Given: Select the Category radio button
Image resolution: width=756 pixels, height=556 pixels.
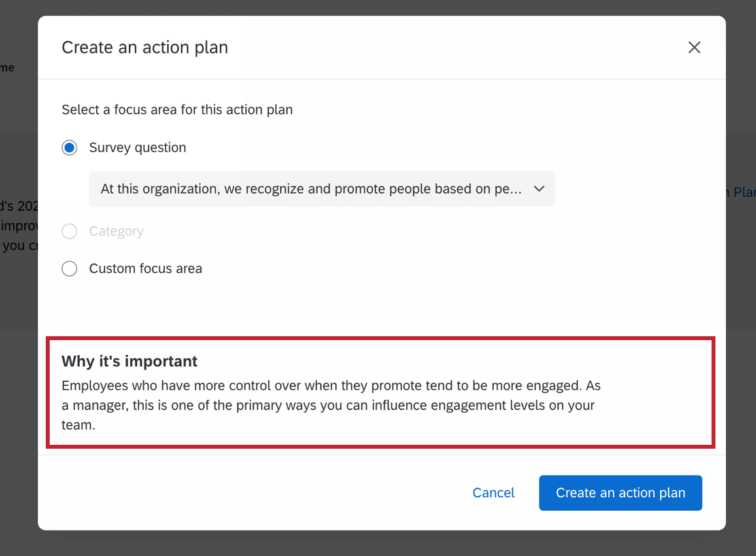Looking at the screenshot, I should tap(69, 231).
